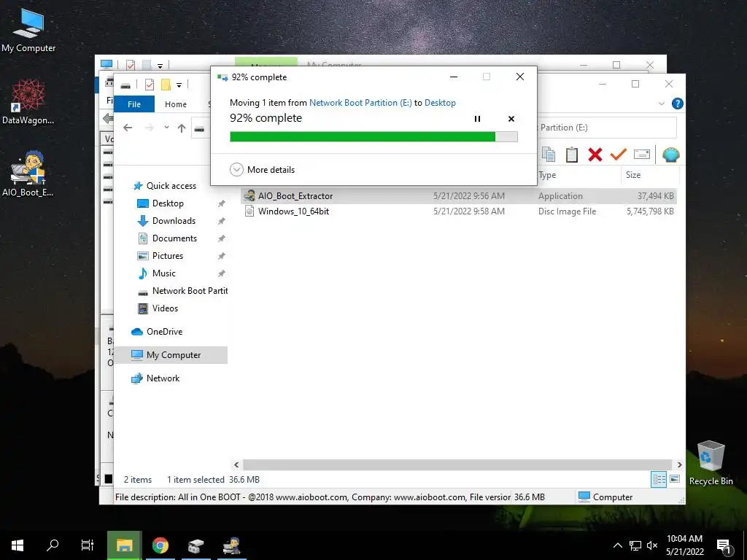747x560 pixels.
Task: Show hidden system tray icons
Action: click(617, 545)
